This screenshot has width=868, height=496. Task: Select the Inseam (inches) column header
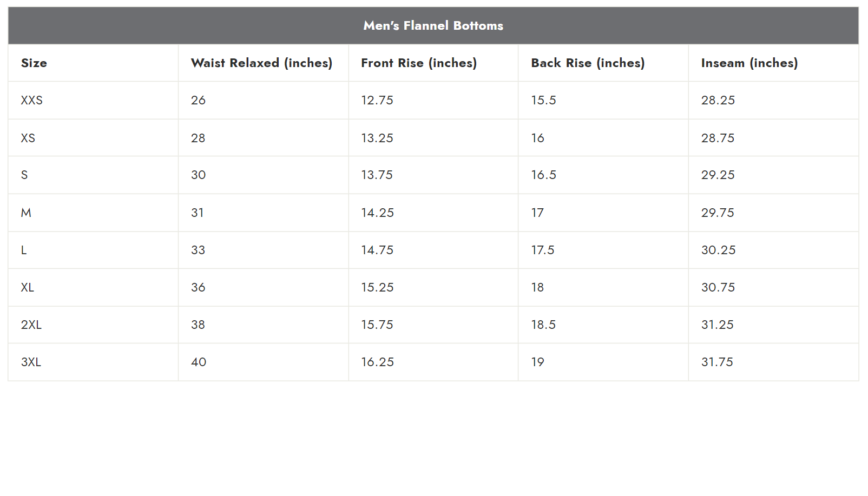[x=749, y=63]
